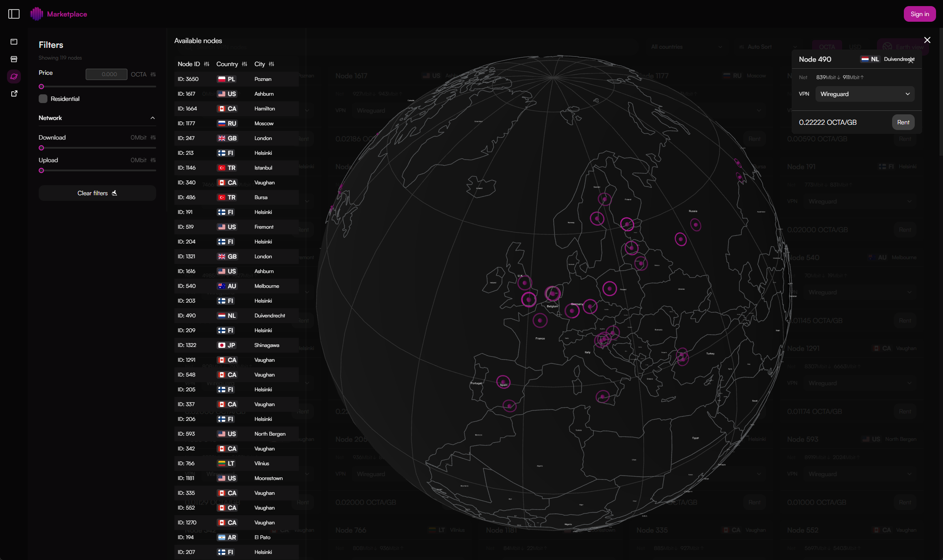Click the Marketplace waveform logo
Image resolution: width=943 pixels, height=560 pixels.
(x=37, y=13)
